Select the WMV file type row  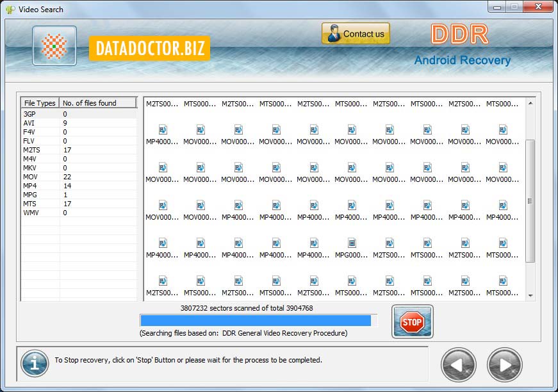tap(79, 213)
